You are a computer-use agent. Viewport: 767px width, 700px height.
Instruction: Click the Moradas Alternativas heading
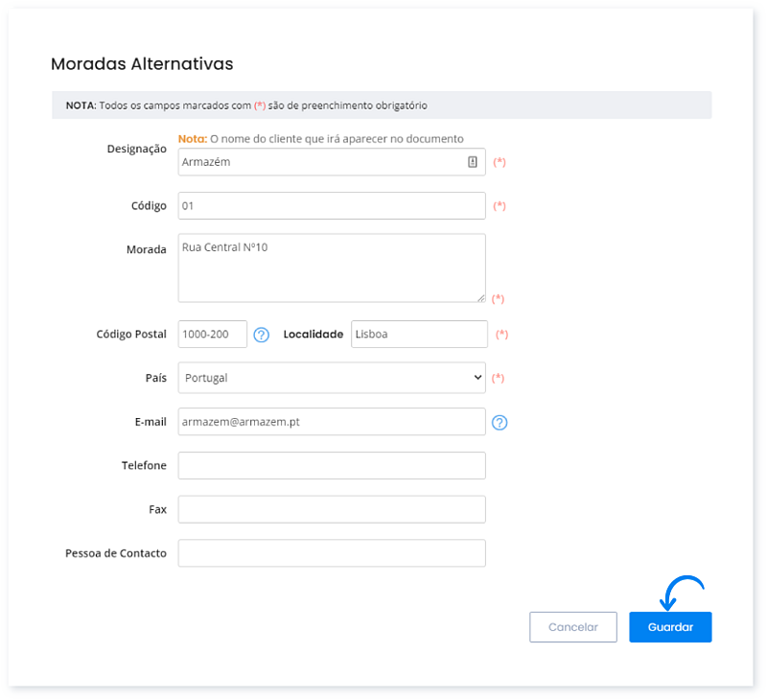[142, 64]
